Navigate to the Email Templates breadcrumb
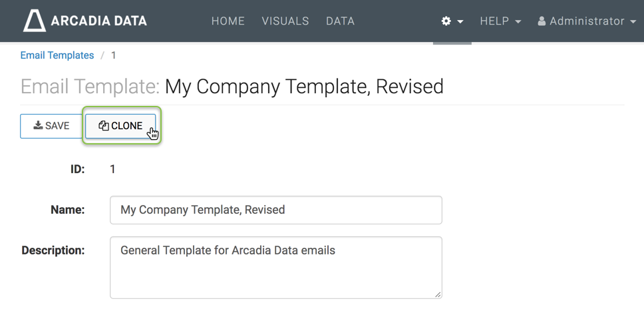This screenshot has height=309, width=644. point(57,55)
